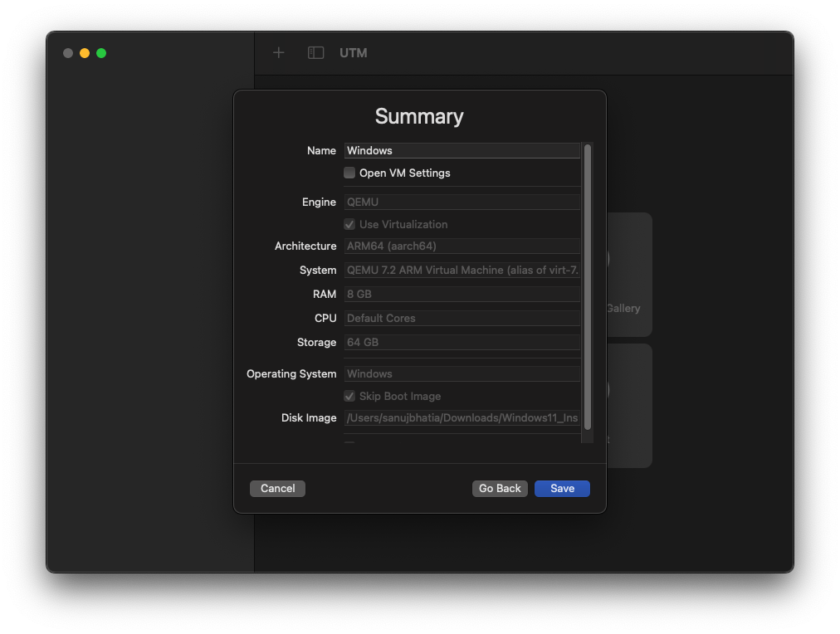Screen dimensions: 840x634
Task: Cancel the virtual machine setup
Action: (x=277, y=488)
